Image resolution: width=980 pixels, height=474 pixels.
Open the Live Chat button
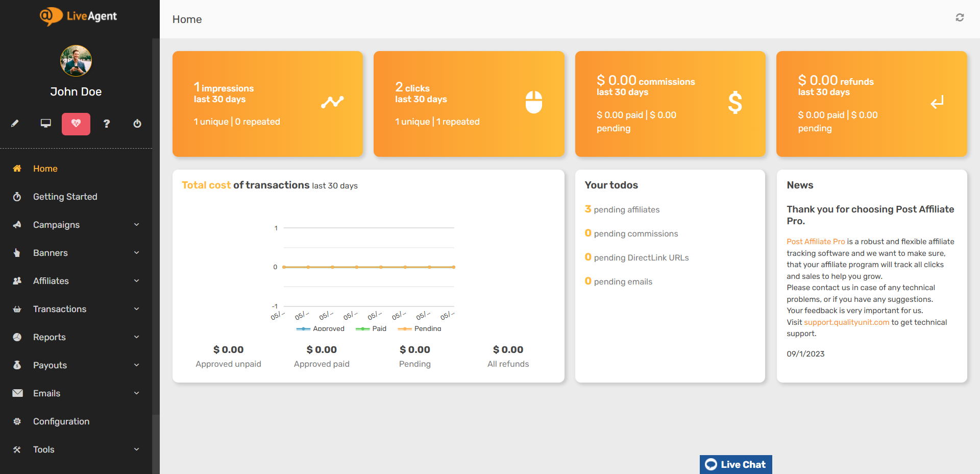point(736,464)
